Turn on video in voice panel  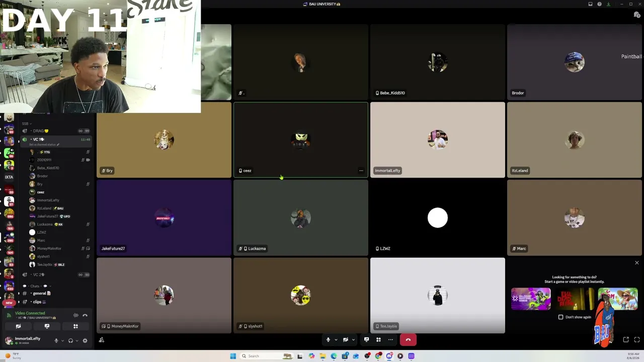tap(18, 326)
